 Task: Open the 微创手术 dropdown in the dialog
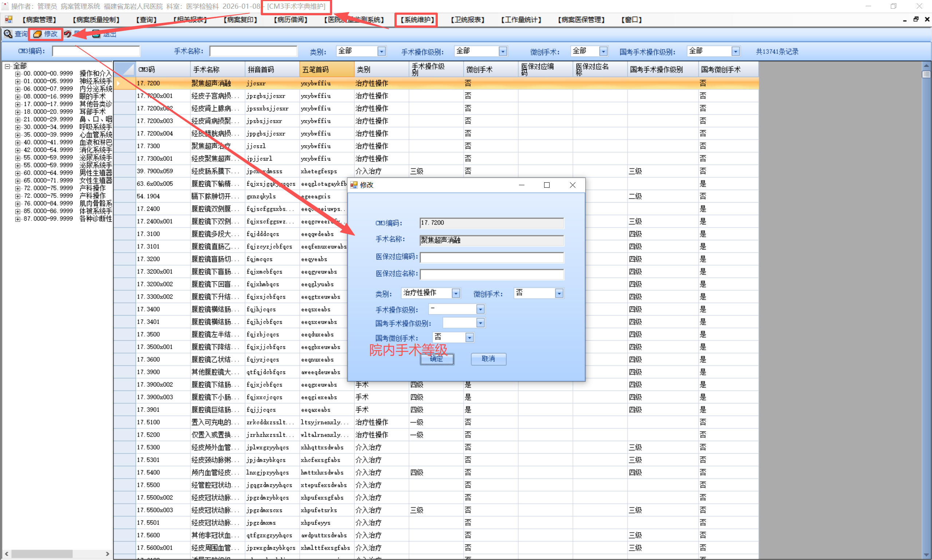click(x=559, y=293)
